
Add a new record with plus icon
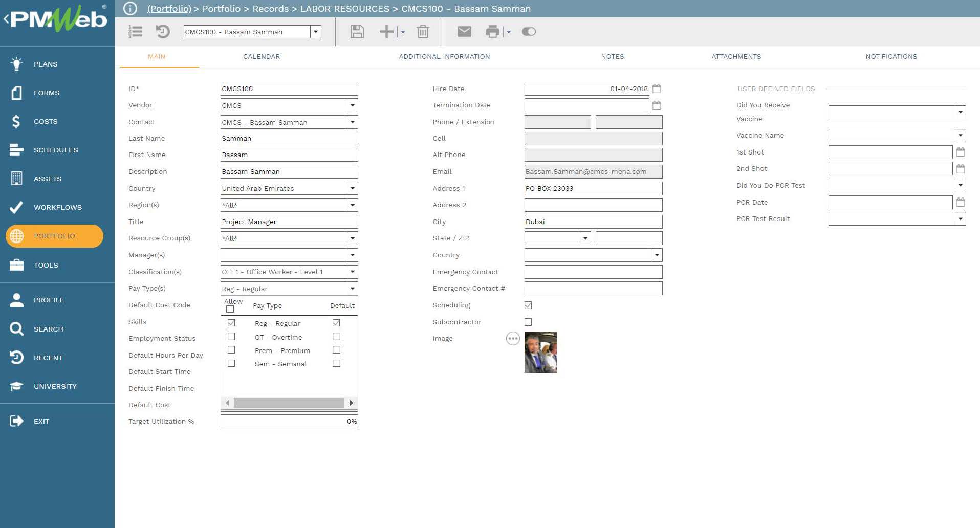[386, 32]
